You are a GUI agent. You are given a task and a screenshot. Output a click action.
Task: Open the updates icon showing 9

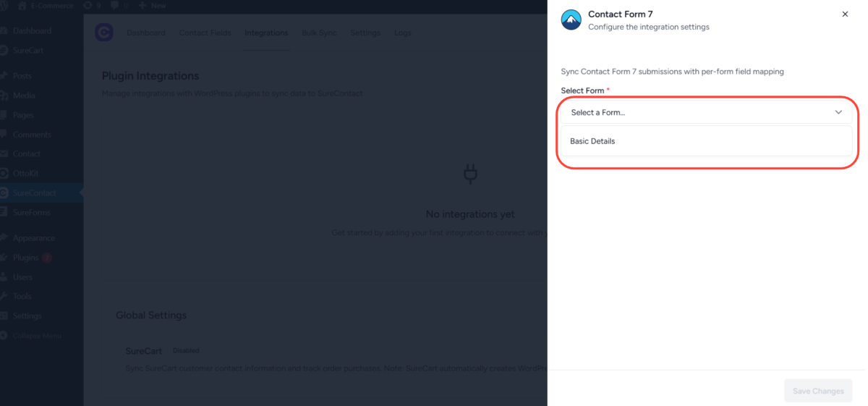click(88, 6)
